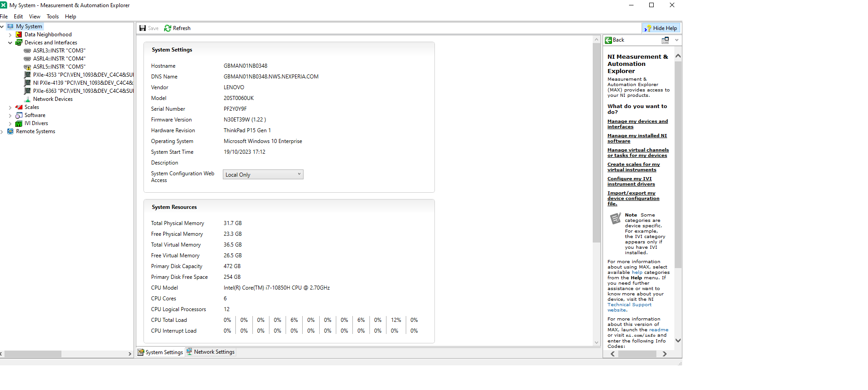The height and width of the screenshot is (390, 868).
Task: Click the Software icon in tree
Action: coord(19,115)
